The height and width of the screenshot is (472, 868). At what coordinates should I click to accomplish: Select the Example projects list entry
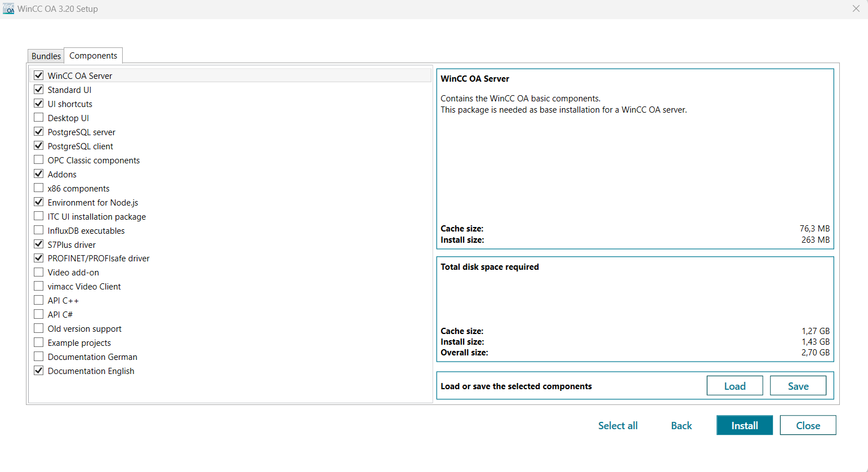(x=79, y=343)
